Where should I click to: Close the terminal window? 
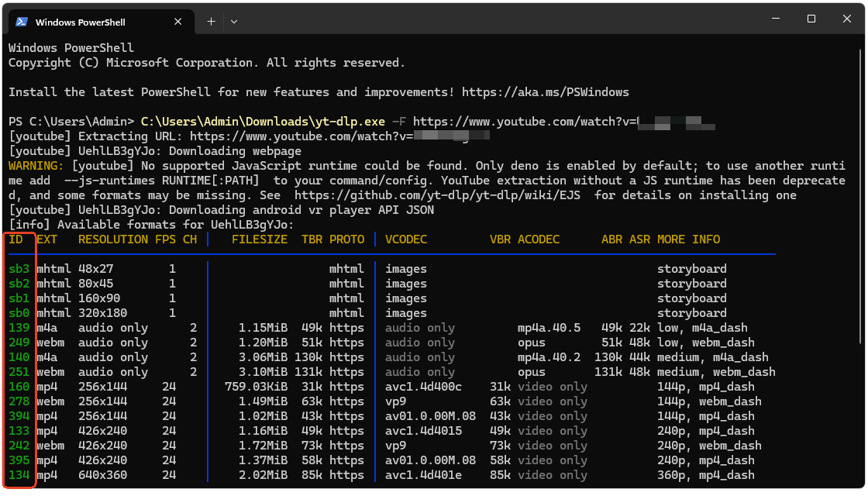pyautogui.click(x=846, y=19)
